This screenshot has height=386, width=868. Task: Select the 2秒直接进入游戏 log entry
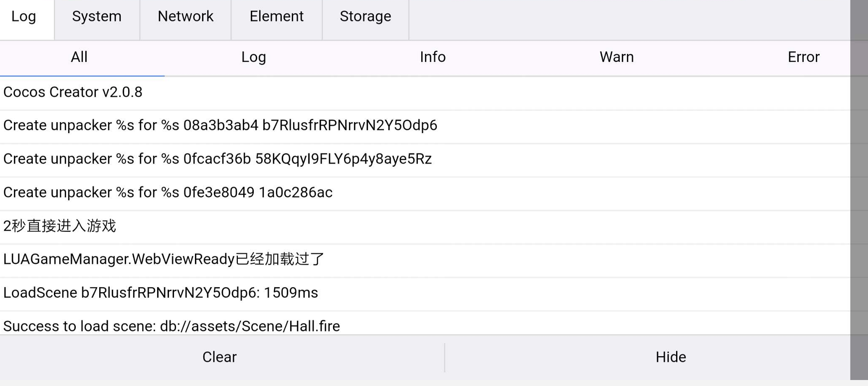pos(60,226)
